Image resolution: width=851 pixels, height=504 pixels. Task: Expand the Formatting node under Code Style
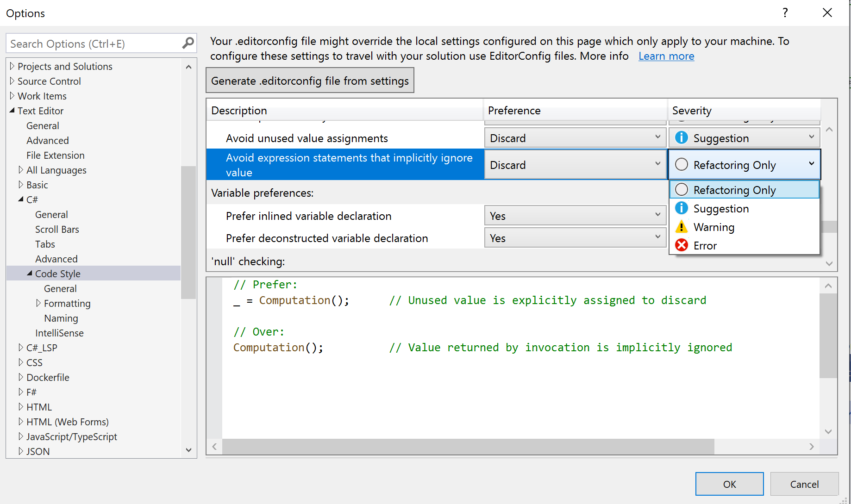coord(39,303)
